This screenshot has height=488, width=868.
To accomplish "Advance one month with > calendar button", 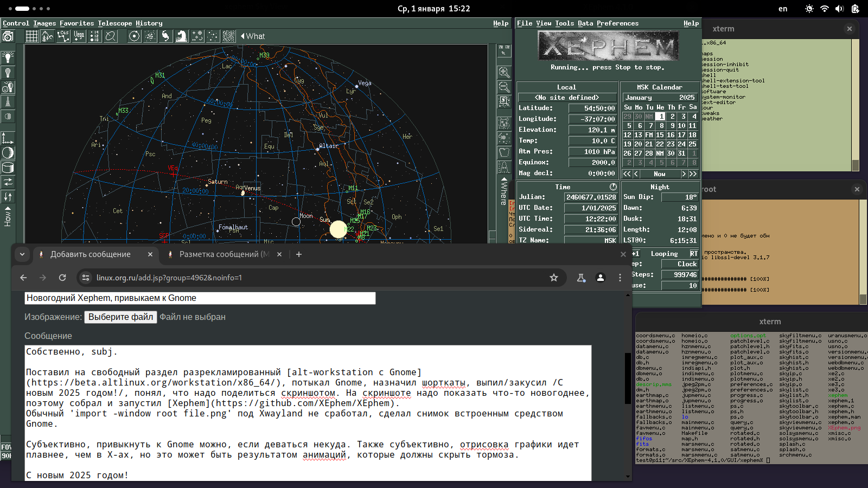I will coord(684,174).
